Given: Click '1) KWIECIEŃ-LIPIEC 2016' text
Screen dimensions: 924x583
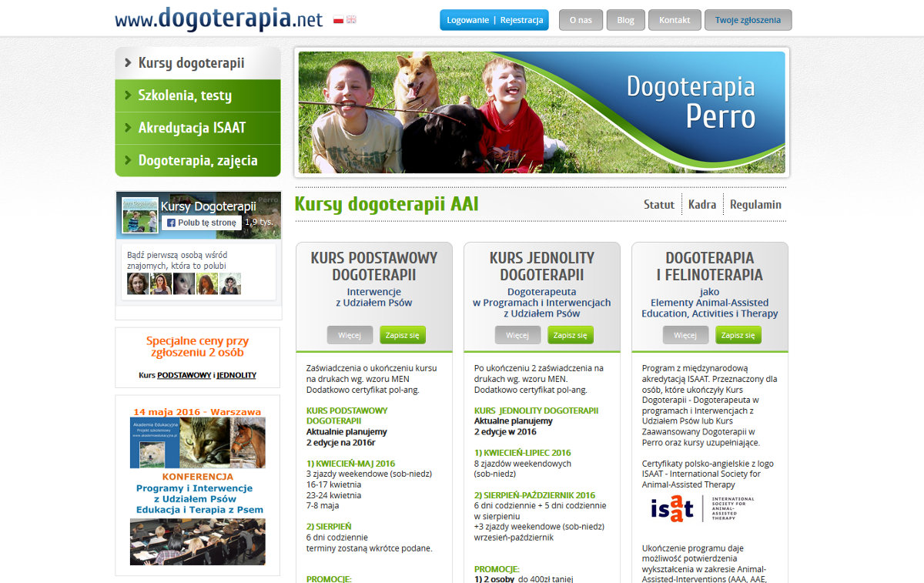Looking at the screenshot, I should [523, 453].
